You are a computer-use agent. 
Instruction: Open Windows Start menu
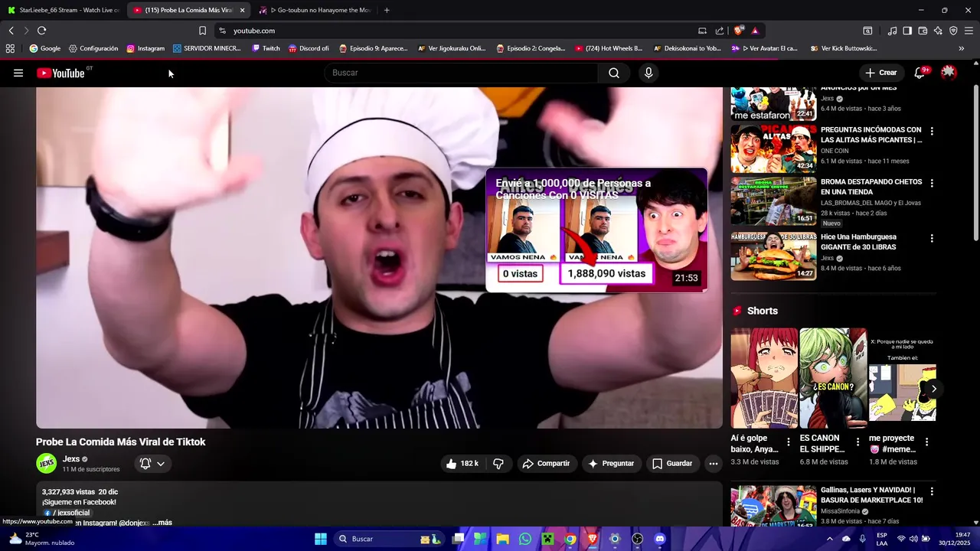tap(321, 539)
